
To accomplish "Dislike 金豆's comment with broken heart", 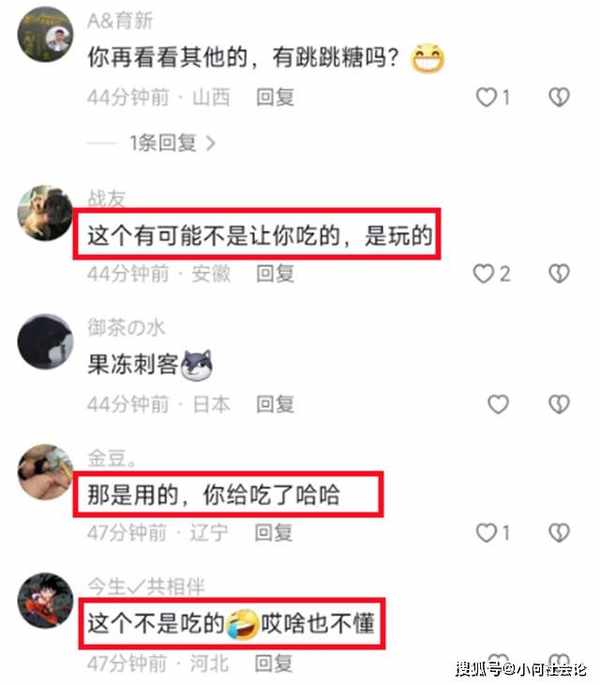I will [559, 533].
